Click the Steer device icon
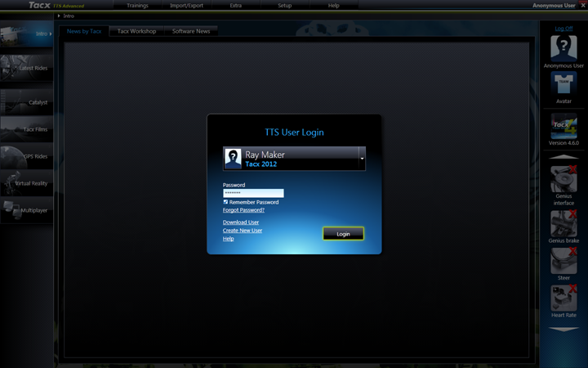 coord(563,261)
